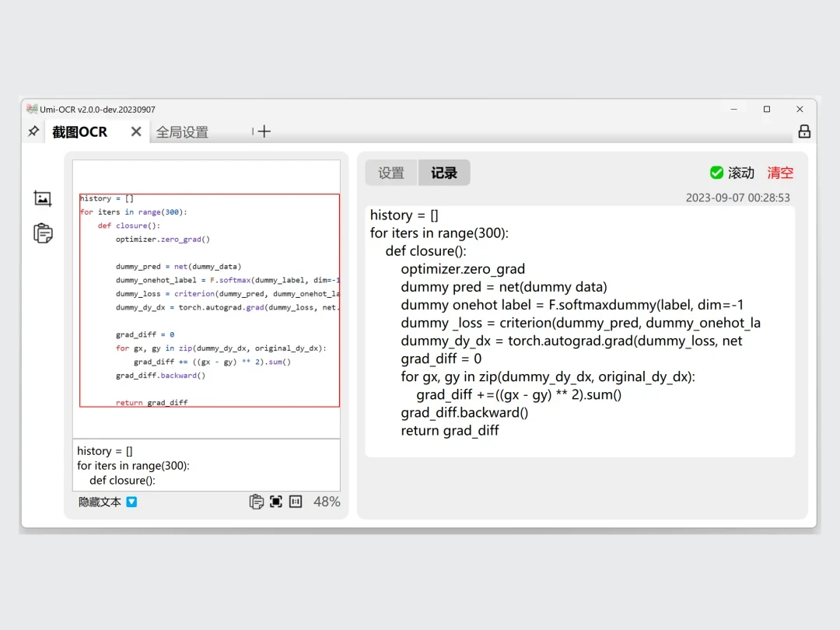
Task: Click the record line "grad_diff = 0"
Action: [x=441, y=359]
